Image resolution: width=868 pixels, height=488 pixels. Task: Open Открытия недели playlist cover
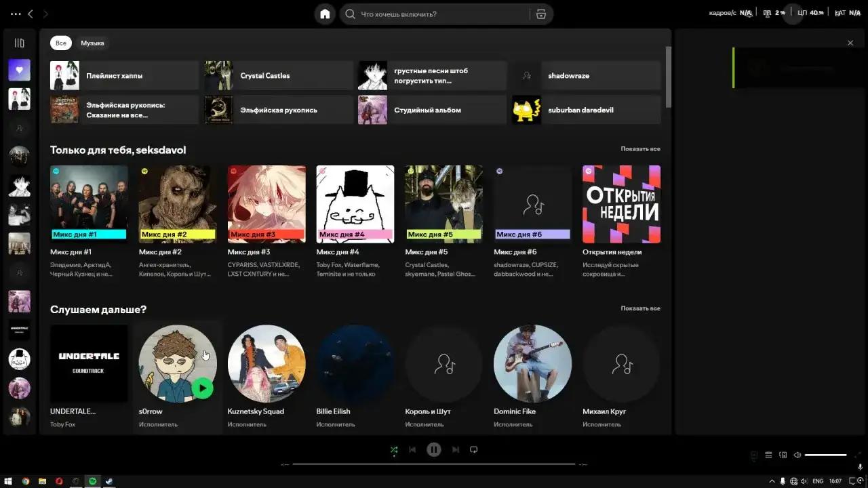point(621,204)
